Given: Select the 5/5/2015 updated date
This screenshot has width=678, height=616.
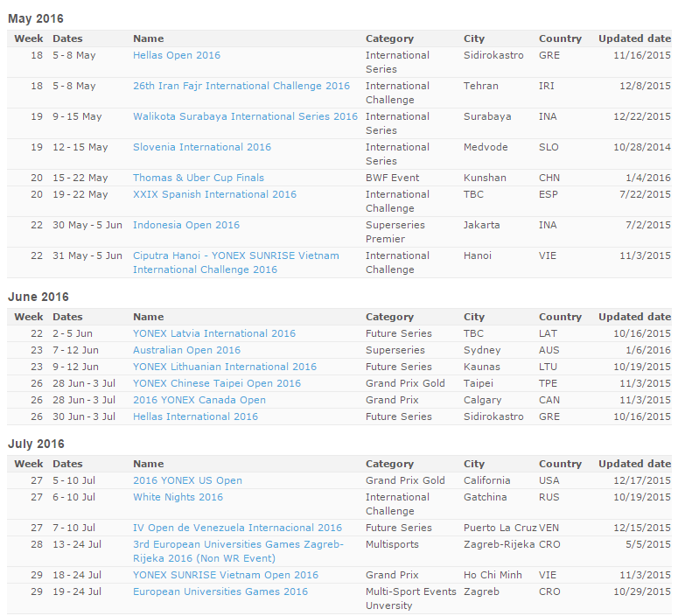Looking at the screenshot, I should [647, 544].
